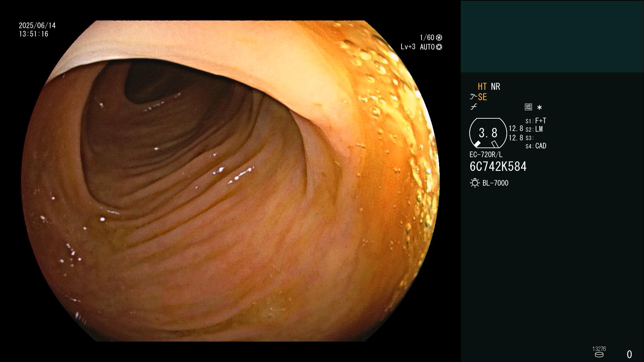The height and width of the screenshot is (362, 644).
Task: Click the filled channel marker in the scope diagram
Action: (477, 144)
